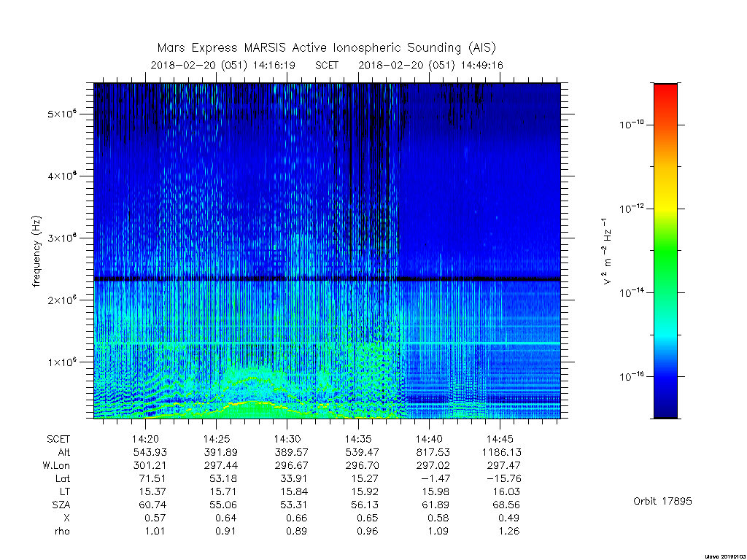Screen dimensions: 747x560
Task: Select start timestamp '2018-02-20 (051) 14:16:19'
Action: [x=223, y=65]
